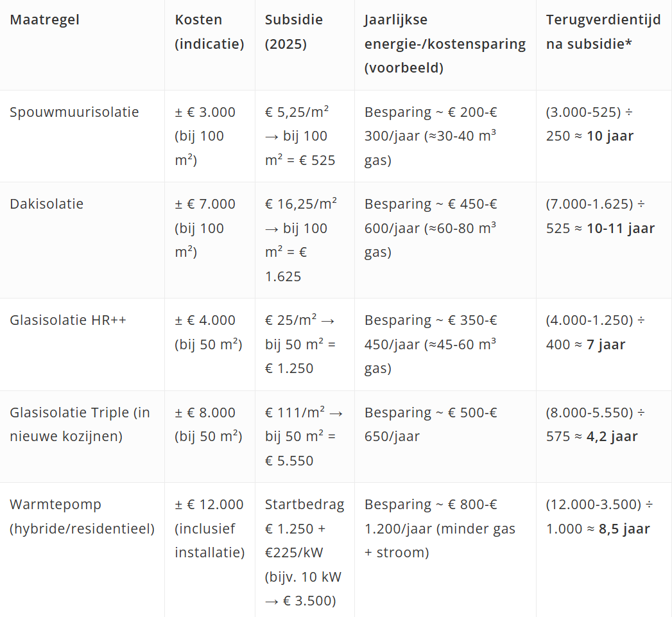Click the Terugverdientijd na subsidie header
The width and height of the screenshot is (672, 617).
pos(603,32)
